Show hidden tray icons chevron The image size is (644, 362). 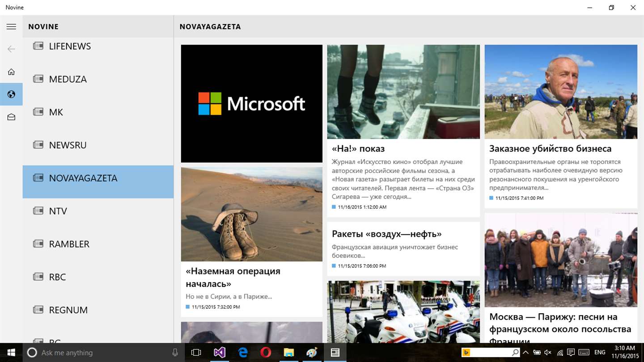pyautogui.click(x=526, y=353)
